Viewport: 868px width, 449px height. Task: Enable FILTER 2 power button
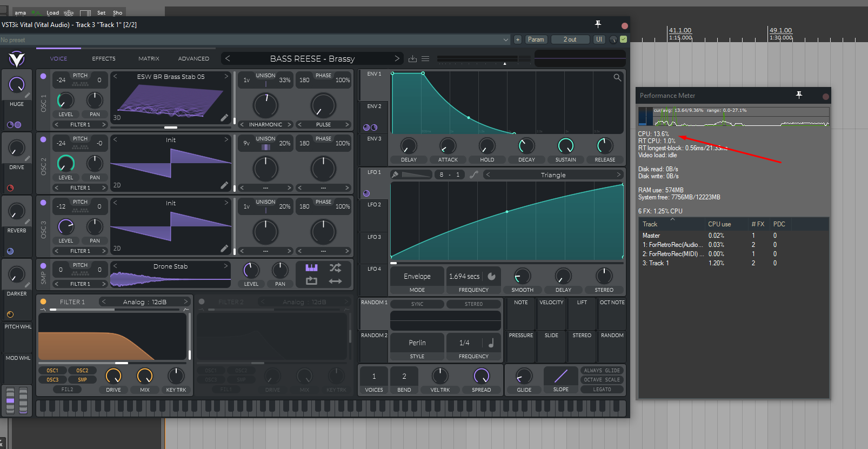coord(202,301)
